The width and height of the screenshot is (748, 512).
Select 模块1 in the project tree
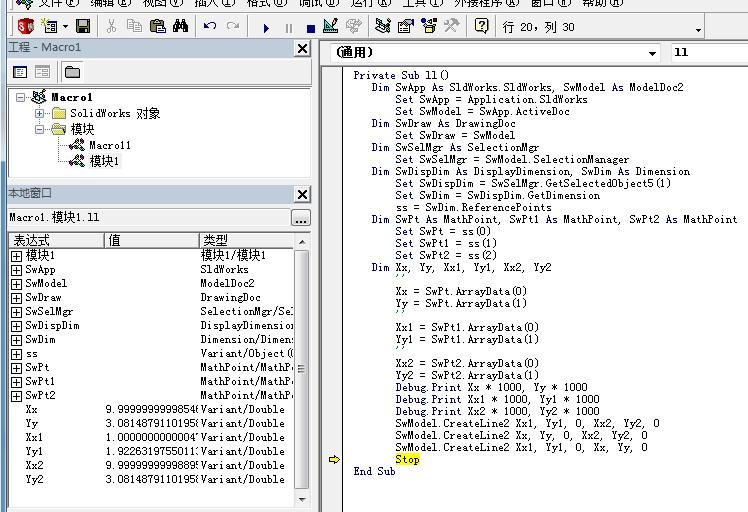pyautogui.click(x=104, y=161)
